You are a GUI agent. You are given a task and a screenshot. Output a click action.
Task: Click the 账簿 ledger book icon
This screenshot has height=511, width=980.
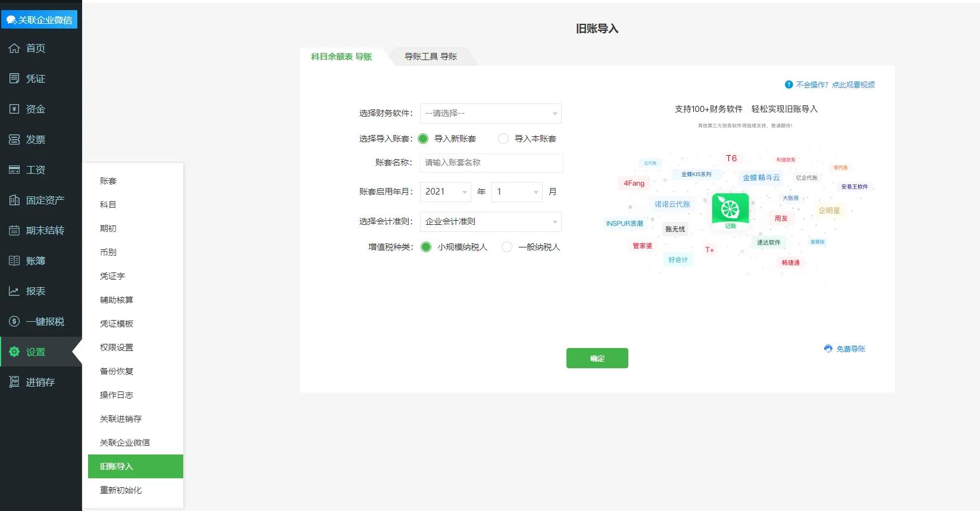(x=14, y=261)
